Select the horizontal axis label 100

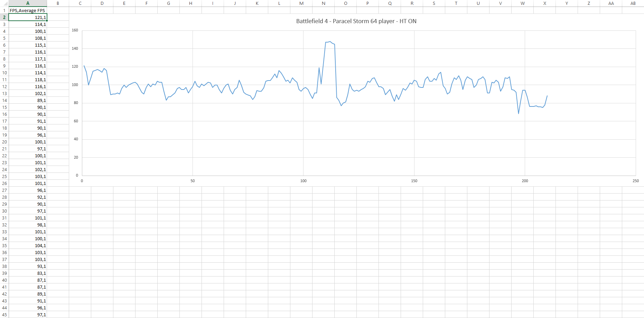point(303,181)
